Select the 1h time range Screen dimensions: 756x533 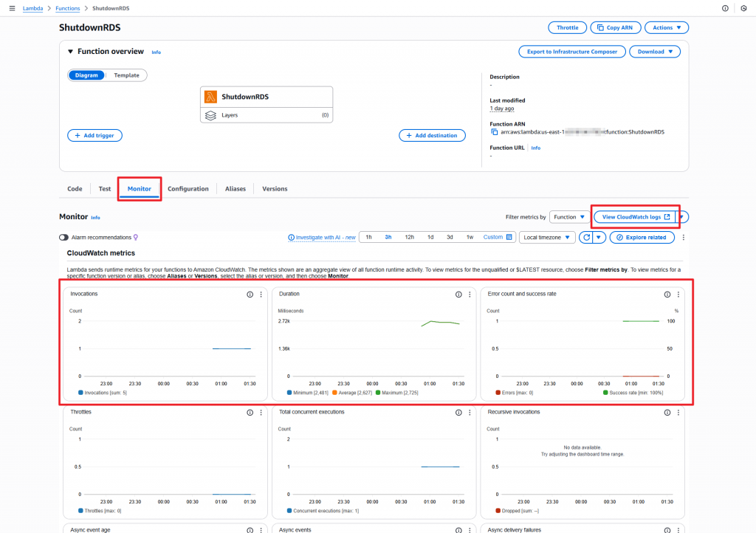pos(369,238)
